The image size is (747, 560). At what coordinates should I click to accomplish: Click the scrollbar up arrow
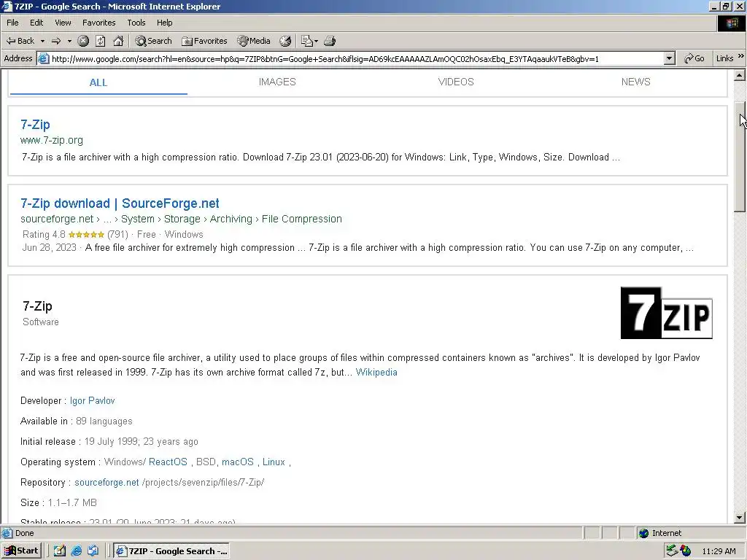pos(740,75)
